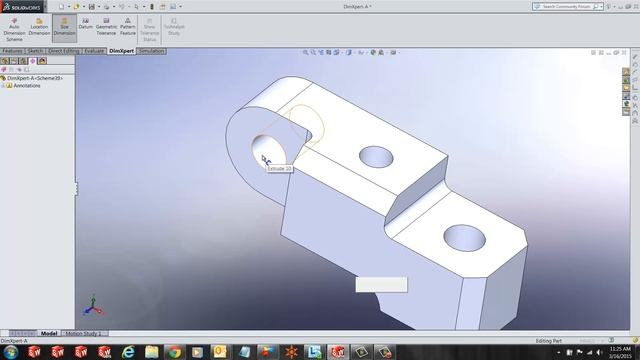Click the Search Community Forum field
The width and height of the screenshot is (640, 360).
[x=567, y=7]
